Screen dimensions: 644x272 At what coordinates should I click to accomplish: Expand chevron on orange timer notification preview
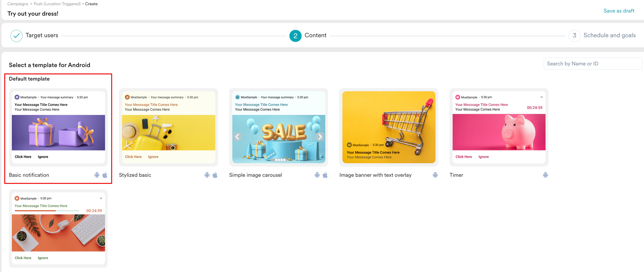pyautogui.click(x=101, y=198)
